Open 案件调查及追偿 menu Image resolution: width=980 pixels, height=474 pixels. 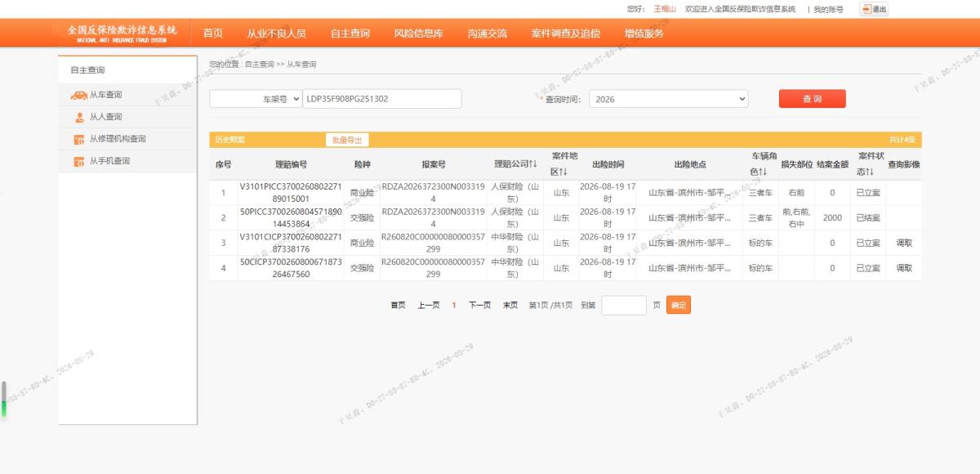[566, 34]
